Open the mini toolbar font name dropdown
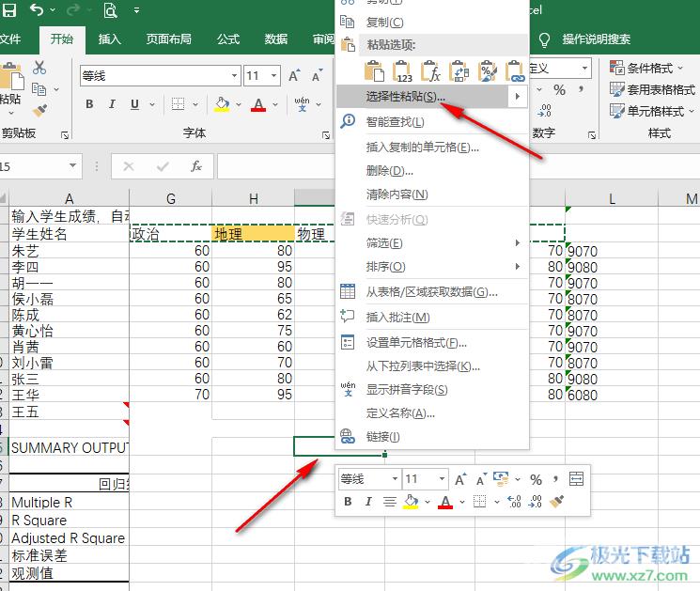The height and width of the screenshot is (591, 700). pyautogui.click(x=395, y=479)
